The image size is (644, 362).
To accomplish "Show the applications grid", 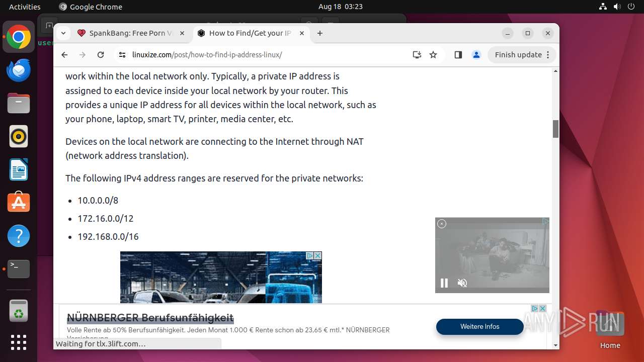I will (19, 342).
